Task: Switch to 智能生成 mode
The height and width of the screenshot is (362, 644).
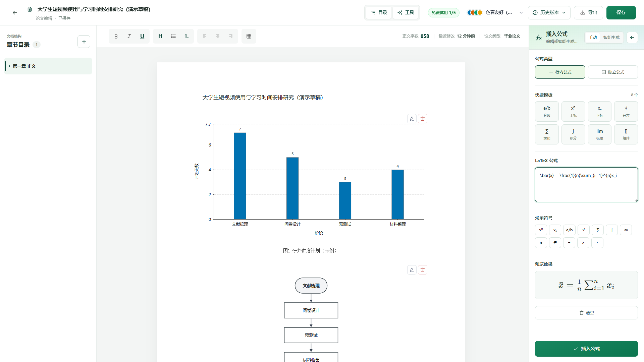Action: pyautogui.click(x=611, y=38)
